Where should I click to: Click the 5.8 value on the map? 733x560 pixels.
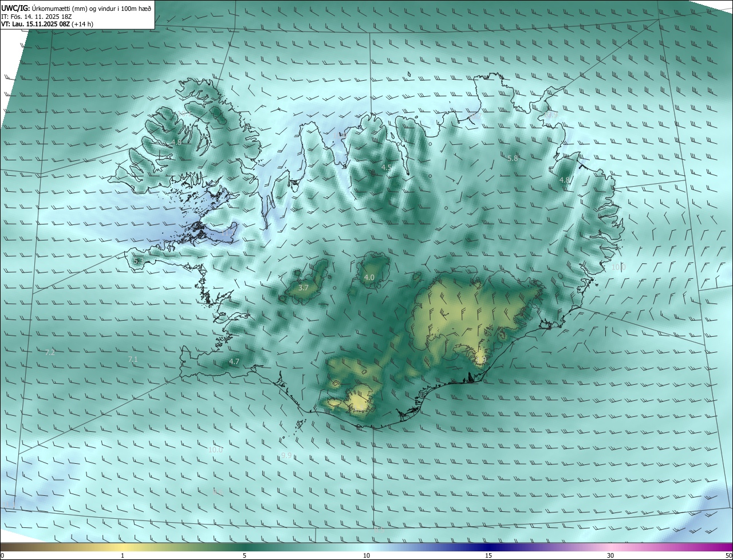(513, 158)
